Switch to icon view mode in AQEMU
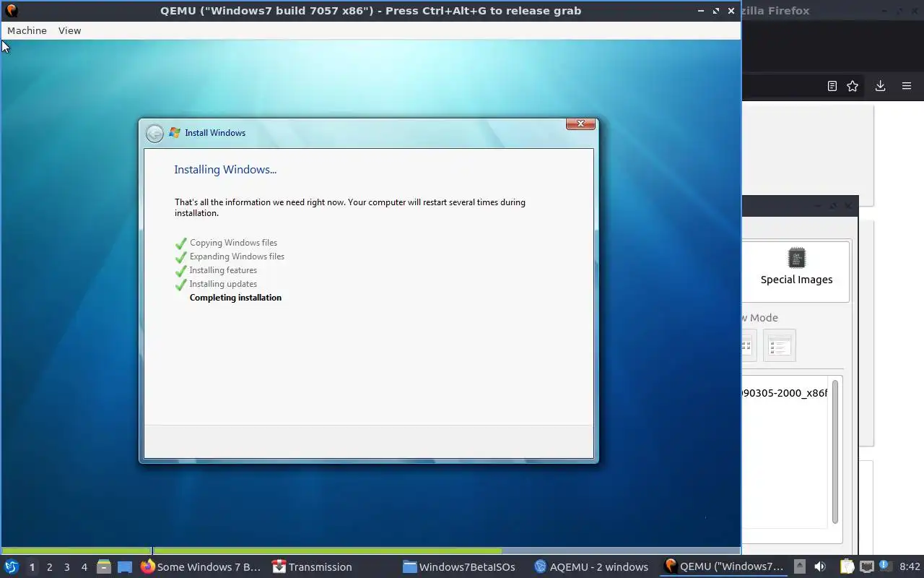924x578 pixels. [x=748, y=345]
